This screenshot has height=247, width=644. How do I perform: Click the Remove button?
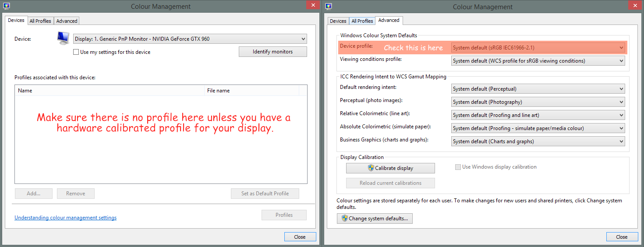76,194
